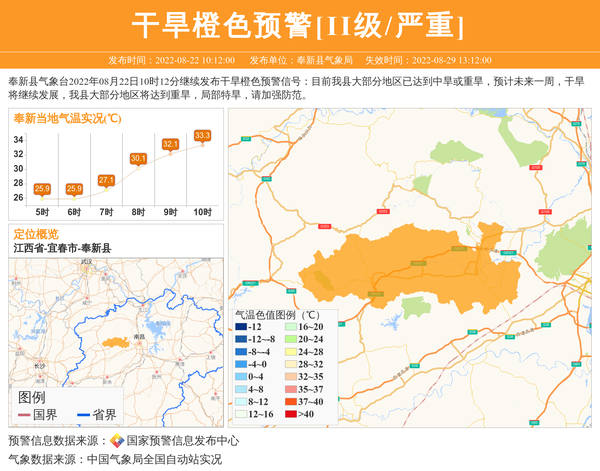This screenshot has height=471, width=600.
Task: Select the 32.1 data label at 9时
Action: [170, 144]
